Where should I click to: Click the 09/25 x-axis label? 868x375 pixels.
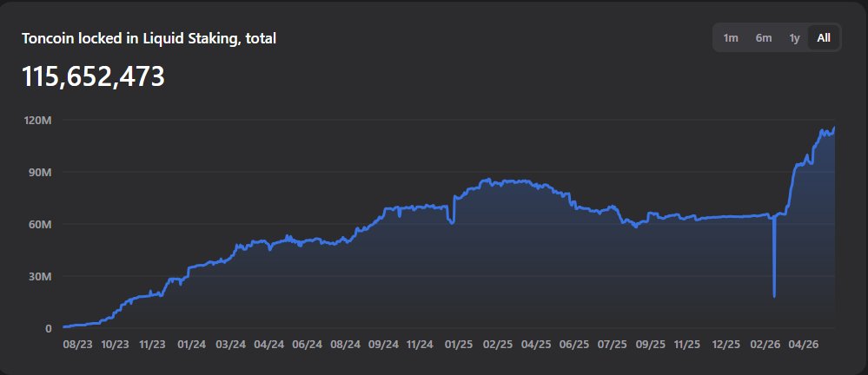pyautogui.click(x=651, y=344)
